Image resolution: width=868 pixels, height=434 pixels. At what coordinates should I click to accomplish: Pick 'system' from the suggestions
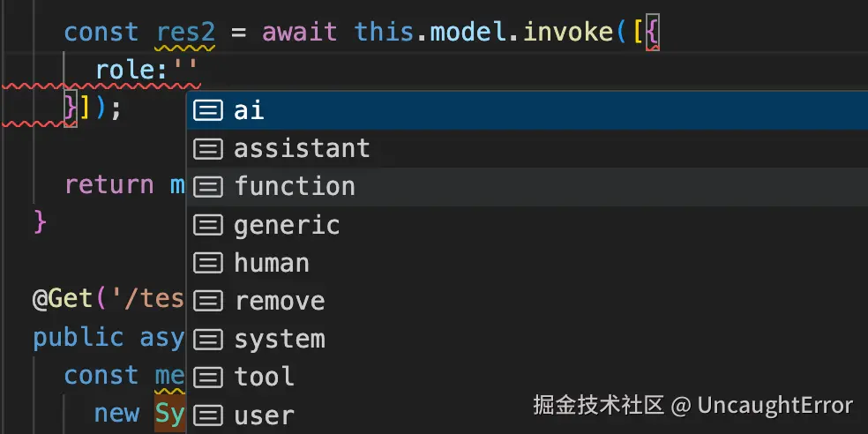(x=527, y=340)
